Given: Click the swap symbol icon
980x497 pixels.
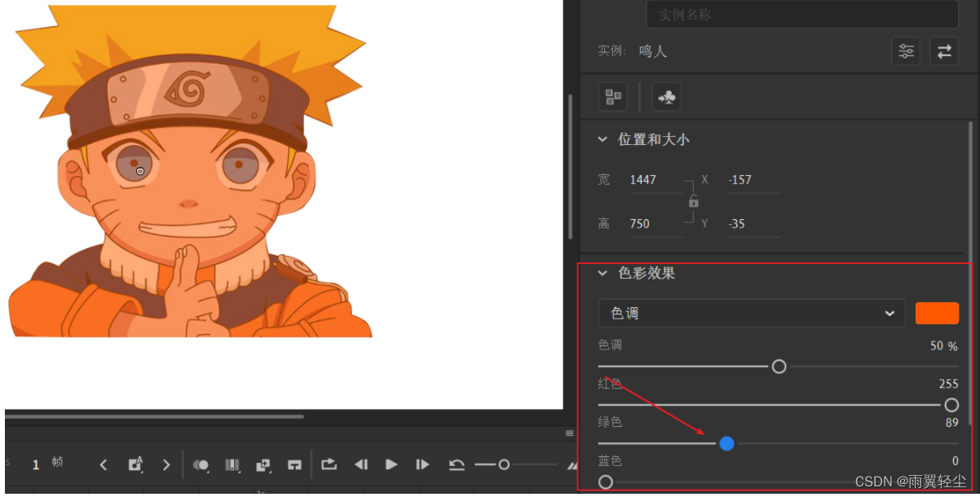Looking at the screenshot, I should coord(944,51).
